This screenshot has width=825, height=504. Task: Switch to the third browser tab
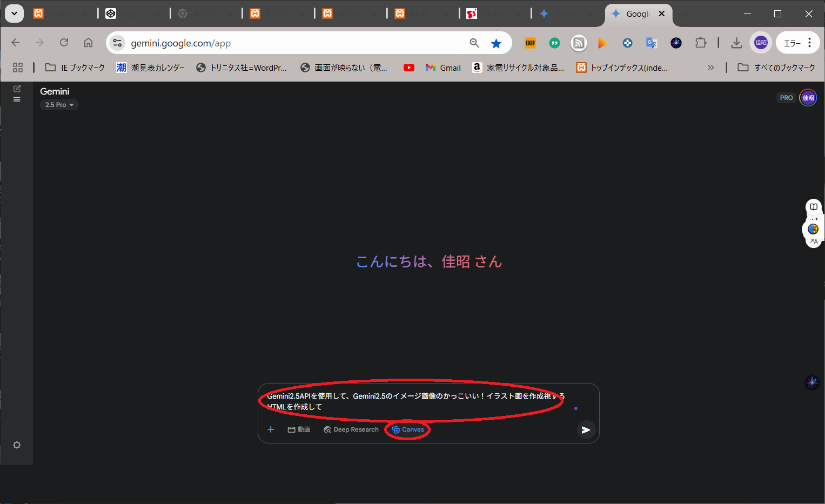click(206, 14)
